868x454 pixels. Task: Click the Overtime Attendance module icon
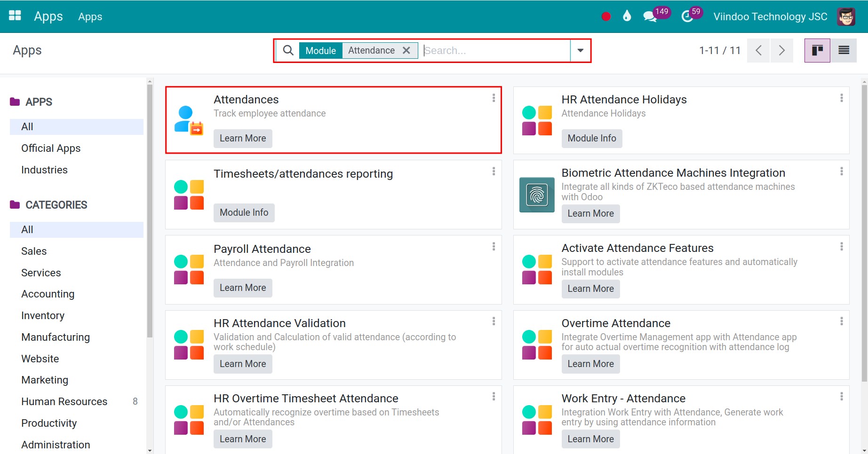tap(537, 344)
